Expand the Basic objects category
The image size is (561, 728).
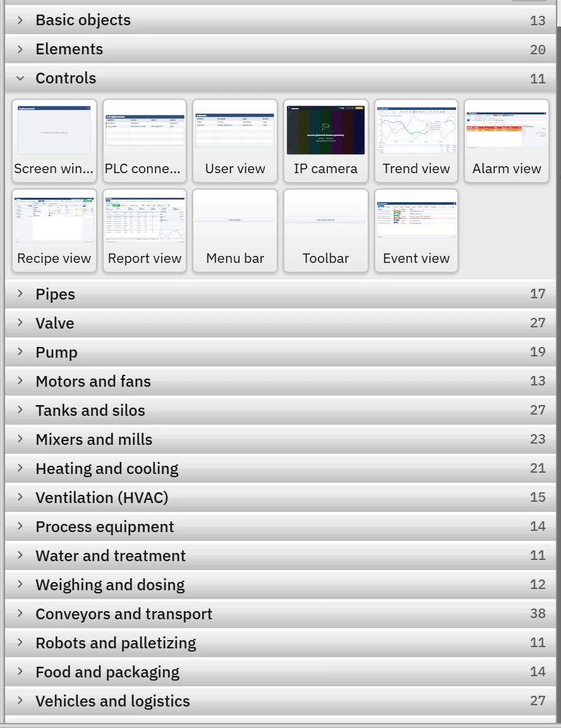click(280, 20)
